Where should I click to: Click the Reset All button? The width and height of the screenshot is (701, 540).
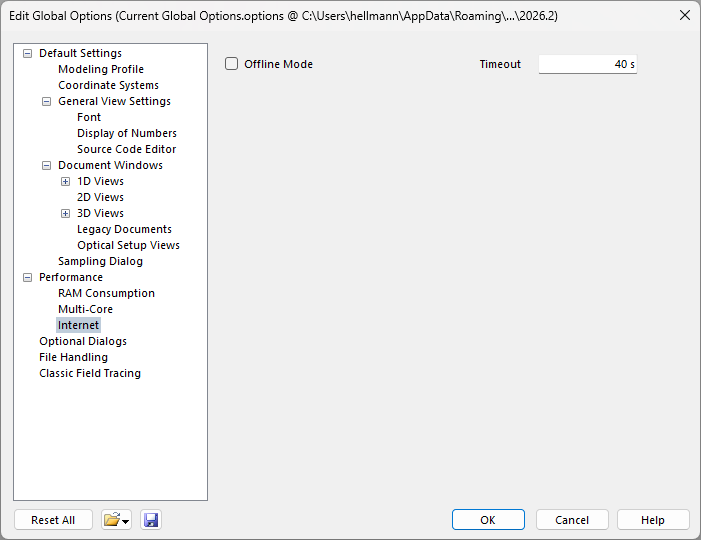coord(53,520)
